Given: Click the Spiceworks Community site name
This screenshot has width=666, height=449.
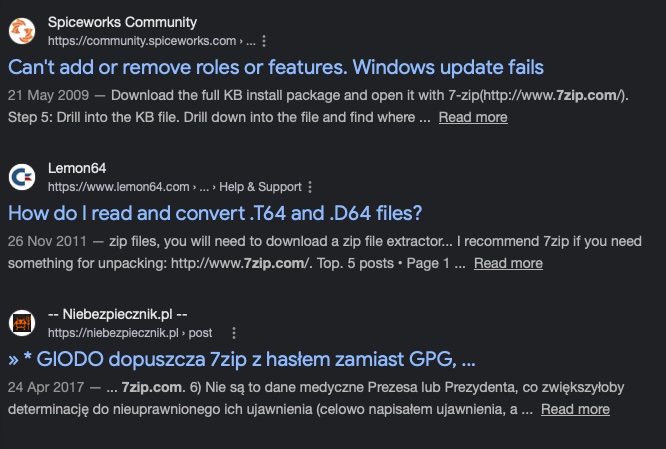Looking at the screenshot, I should (x=122, y=22).
